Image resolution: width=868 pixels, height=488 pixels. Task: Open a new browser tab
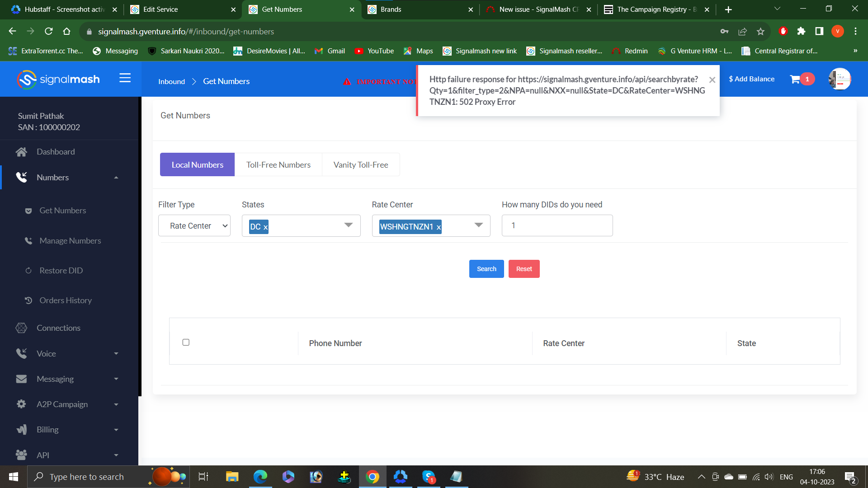(728, 9)
